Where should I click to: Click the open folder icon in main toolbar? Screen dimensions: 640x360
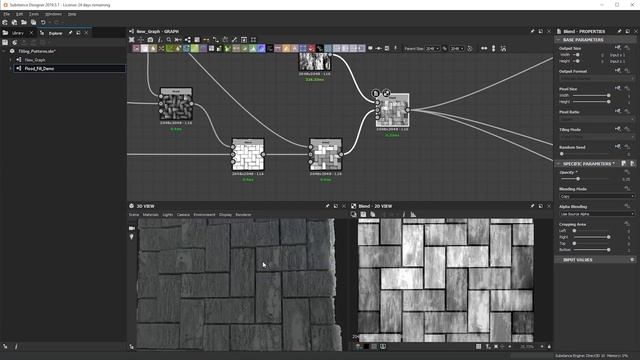point(24,22)
